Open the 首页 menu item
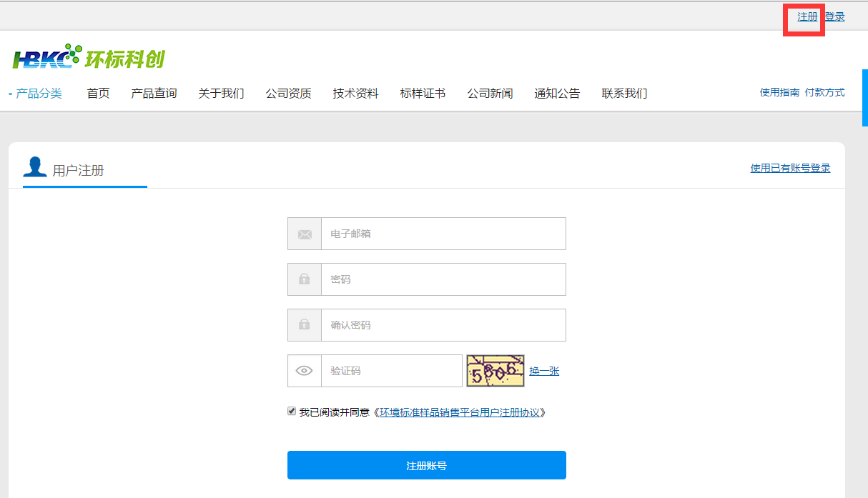The image size is (868, 498). click(98, 94)
